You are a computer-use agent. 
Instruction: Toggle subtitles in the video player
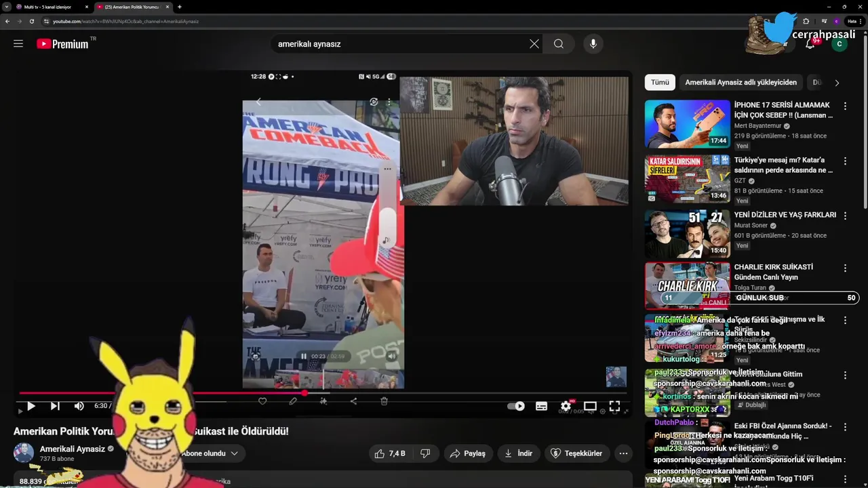pyautogui.click(x=541, y=406)
